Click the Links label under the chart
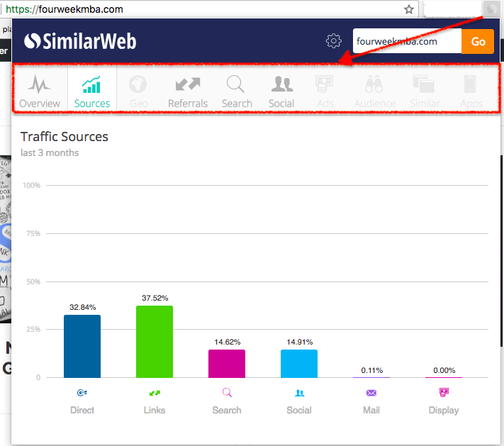Viewport: 504px width, 446px height. [155, 411]
